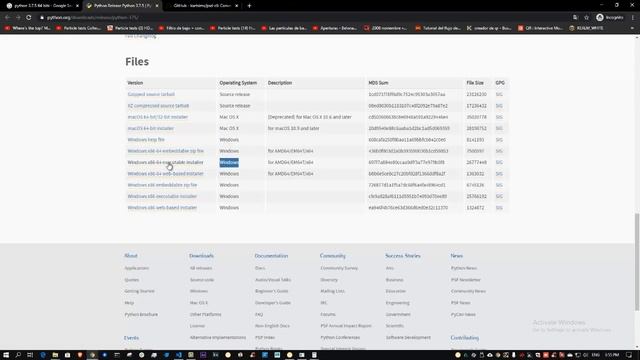Open the Filtro de bajo bookmark
Viewport: 640px width, 360px height.
pyautogui.click(x=181, y=28)
